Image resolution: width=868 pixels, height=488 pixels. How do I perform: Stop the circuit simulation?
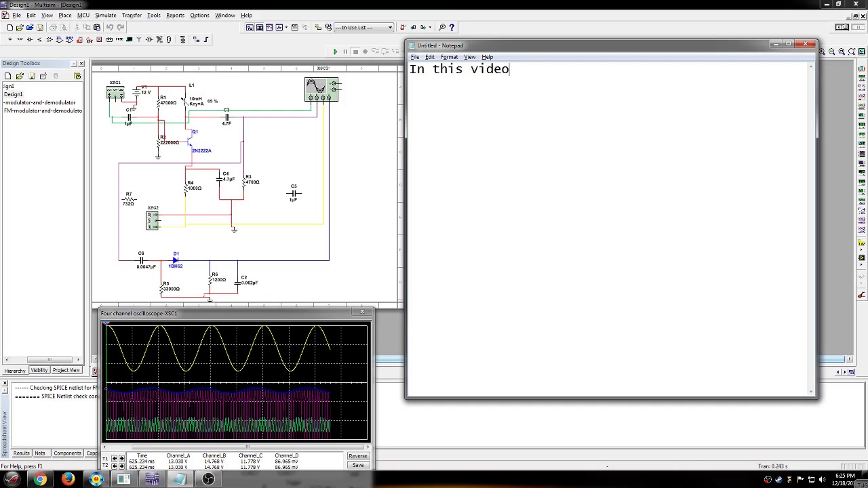[355, 52]
